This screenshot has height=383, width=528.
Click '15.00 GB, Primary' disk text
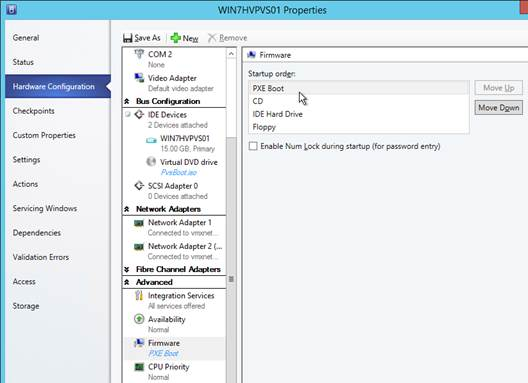pos(187,149)
